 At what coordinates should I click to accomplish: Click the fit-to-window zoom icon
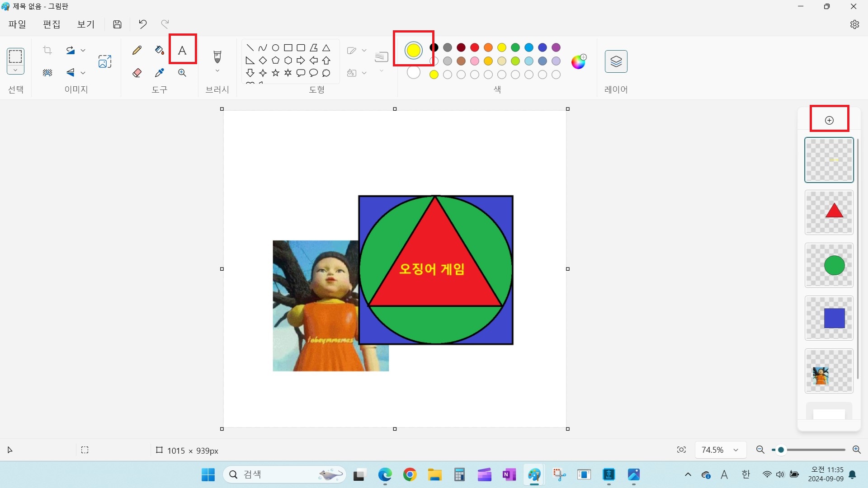pos(681,450)
